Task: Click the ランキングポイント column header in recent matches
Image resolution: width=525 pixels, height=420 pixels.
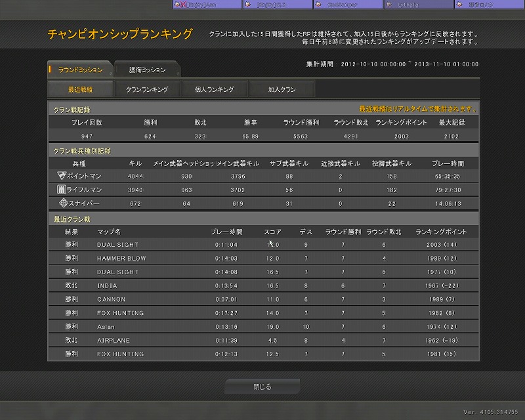Action: pos(441,232)
